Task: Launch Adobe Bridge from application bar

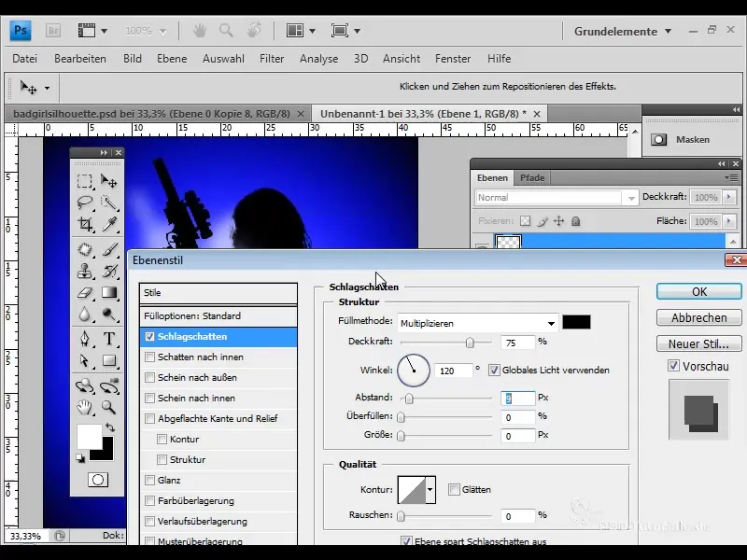Action: [x=53, y=31]
